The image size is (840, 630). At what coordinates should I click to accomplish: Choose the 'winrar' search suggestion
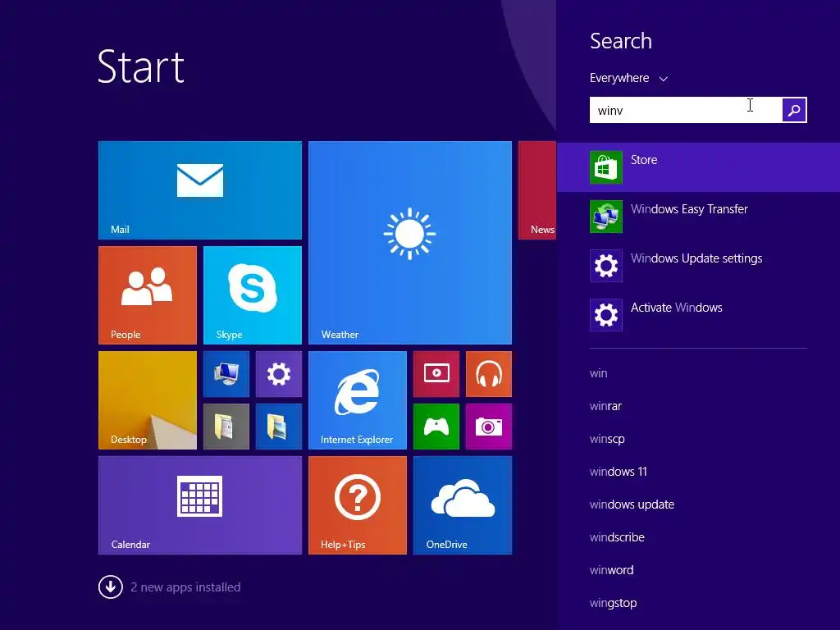click(605, 406)
